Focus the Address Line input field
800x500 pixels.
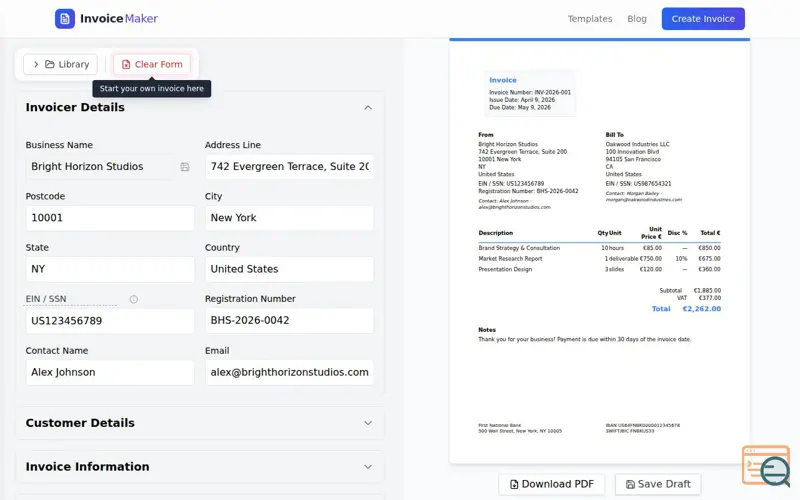pyautogui.click(x=289, y=167)
